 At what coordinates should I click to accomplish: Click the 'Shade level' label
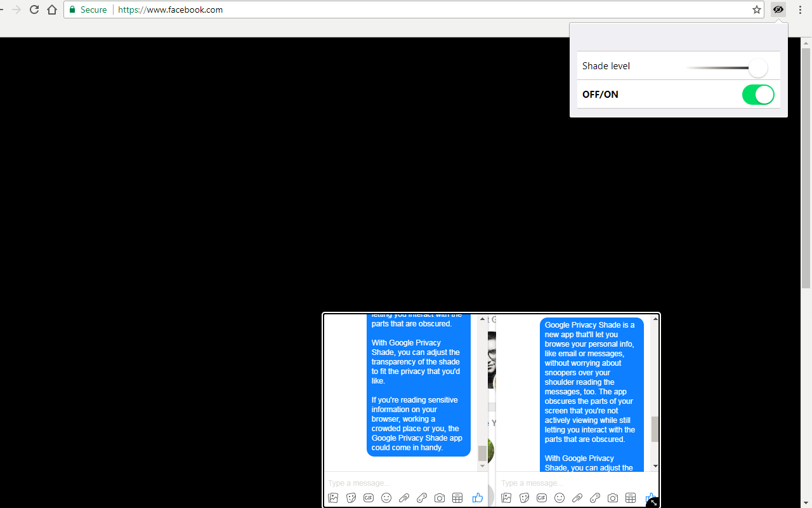(x=606, y=66)
